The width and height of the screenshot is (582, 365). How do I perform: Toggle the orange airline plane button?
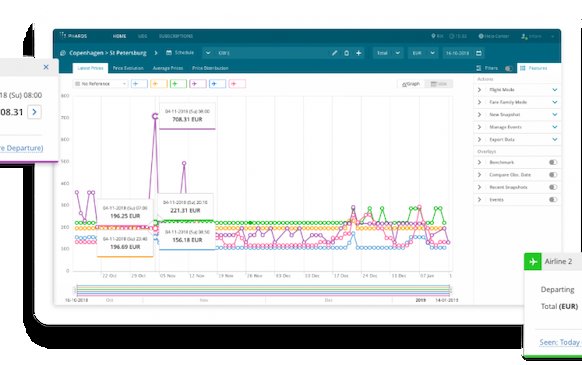point(158,84)
